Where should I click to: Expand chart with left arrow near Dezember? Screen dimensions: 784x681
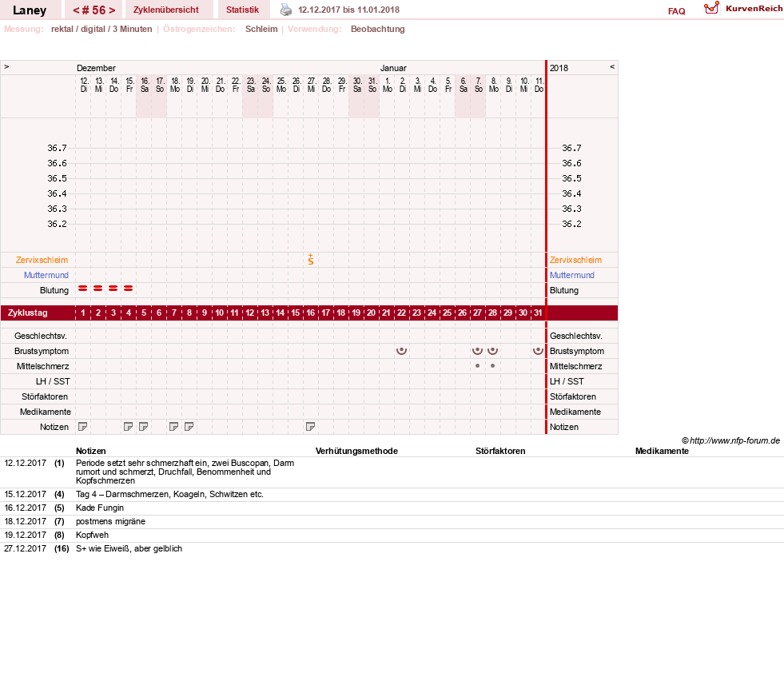tap(6, 66)
